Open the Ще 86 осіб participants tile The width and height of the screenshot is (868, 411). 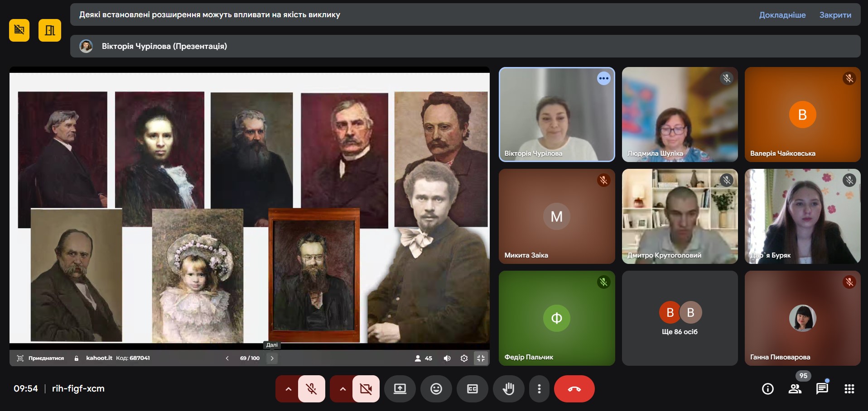[680, 318]
